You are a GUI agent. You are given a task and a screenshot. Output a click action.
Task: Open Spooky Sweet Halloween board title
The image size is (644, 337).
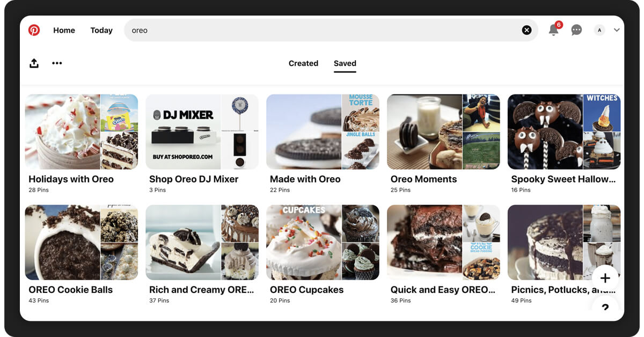563,179
